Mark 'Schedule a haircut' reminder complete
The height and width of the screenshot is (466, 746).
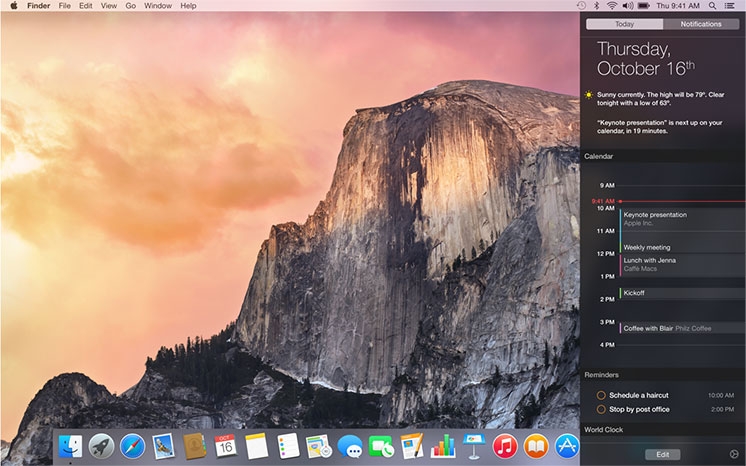coord(600,395)
